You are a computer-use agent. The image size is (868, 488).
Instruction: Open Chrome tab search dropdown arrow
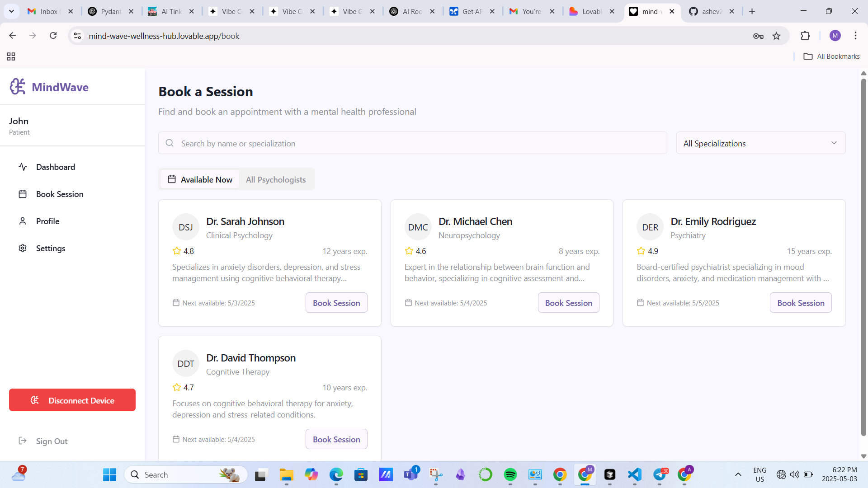click(x=11, y=11)
